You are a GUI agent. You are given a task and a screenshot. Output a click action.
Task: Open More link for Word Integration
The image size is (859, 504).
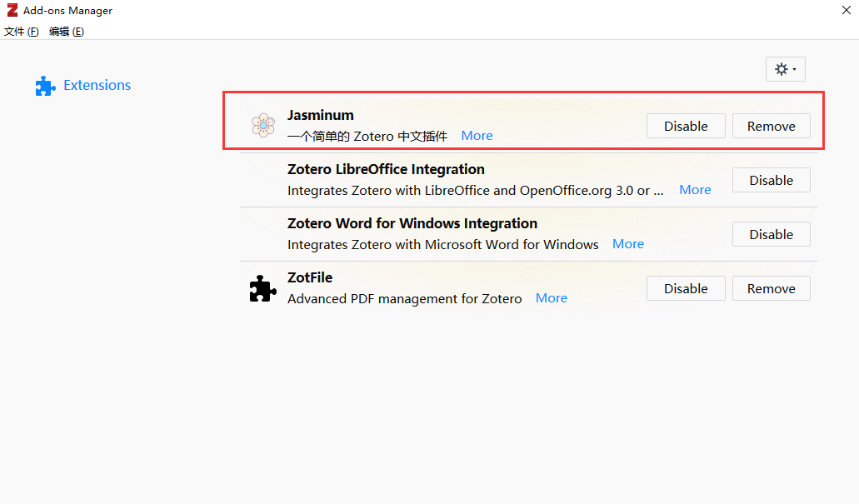(x=628, y=244)
